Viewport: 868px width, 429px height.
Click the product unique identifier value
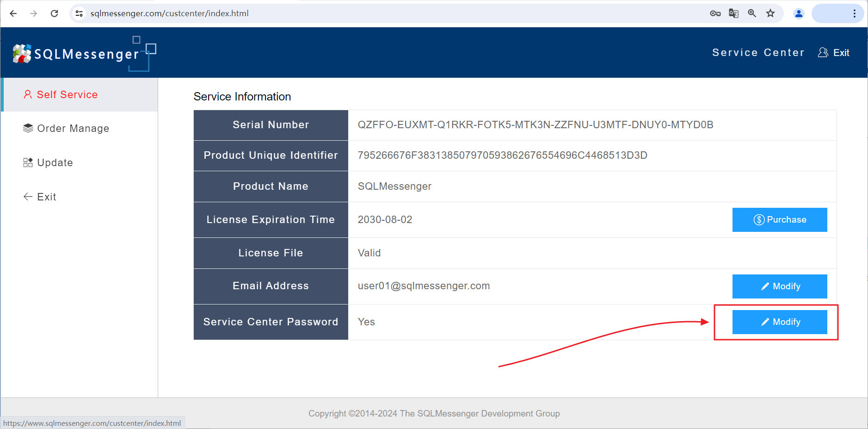tap(503, 155)
